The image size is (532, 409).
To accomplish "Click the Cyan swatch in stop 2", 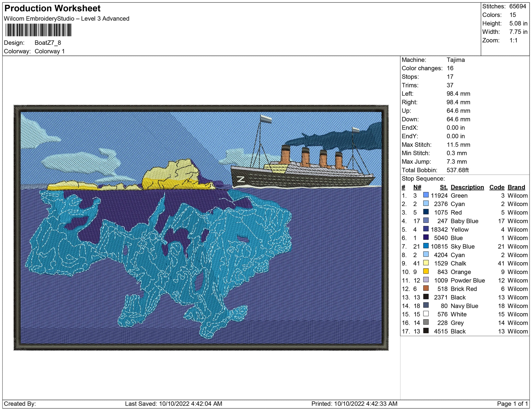I will tap(426, 203).
